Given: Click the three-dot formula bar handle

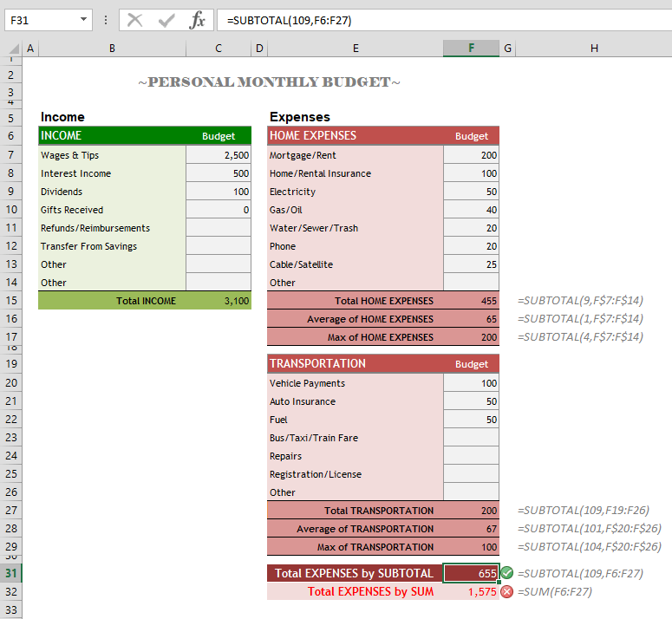Looking at the screenshot, I should (x=106, y=20).
